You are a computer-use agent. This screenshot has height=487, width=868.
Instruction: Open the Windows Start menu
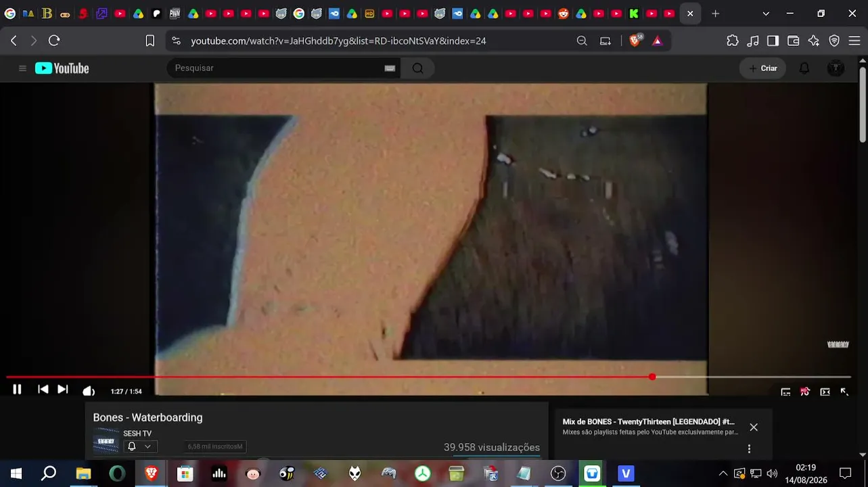16,473
